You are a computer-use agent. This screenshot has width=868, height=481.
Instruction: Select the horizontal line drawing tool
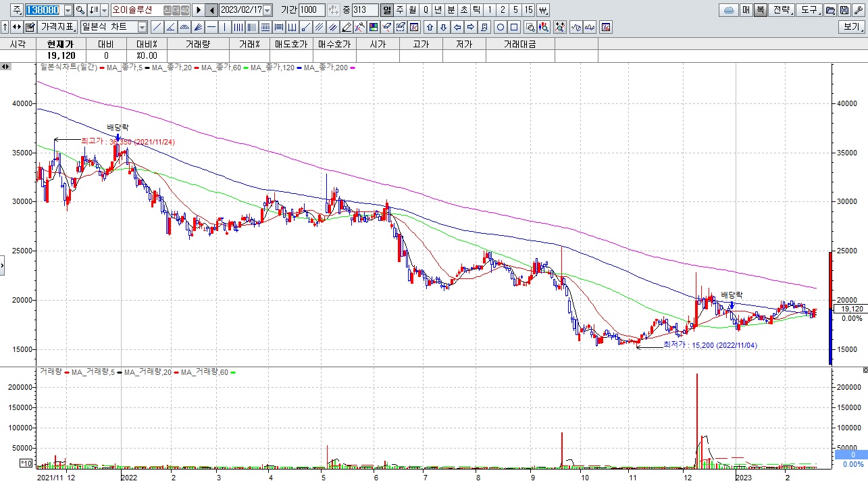[212, 27]
